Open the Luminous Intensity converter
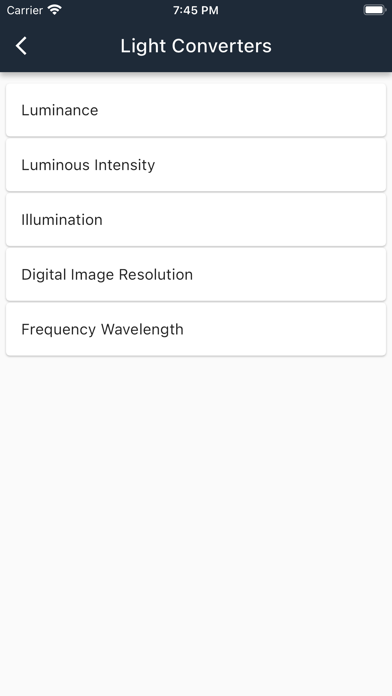 click(x=196, y=165)
